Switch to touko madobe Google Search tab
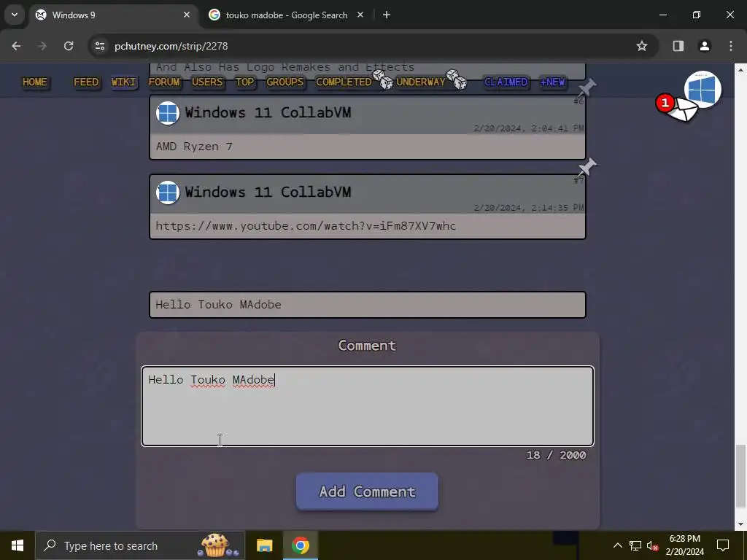747x560 pixels. pyautogui.click(x=286, y=15)
